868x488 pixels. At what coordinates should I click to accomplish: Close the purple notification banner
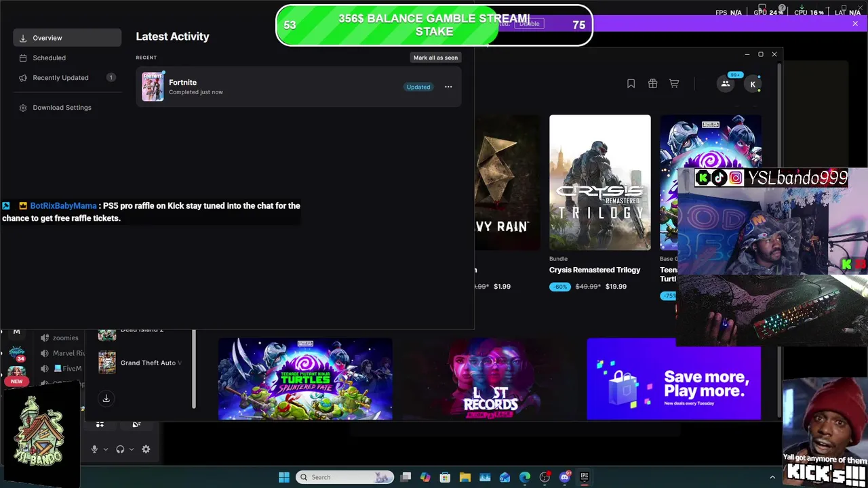click(x=855, y=24)
